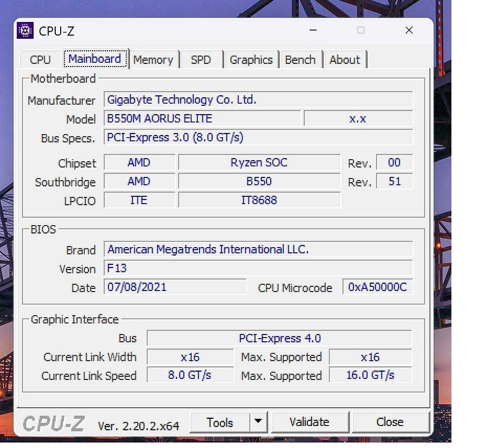Screen dimensions: 504x448
Task: Click the BIOS Date 07/08/2021 value
Action: tap(175, 287)
